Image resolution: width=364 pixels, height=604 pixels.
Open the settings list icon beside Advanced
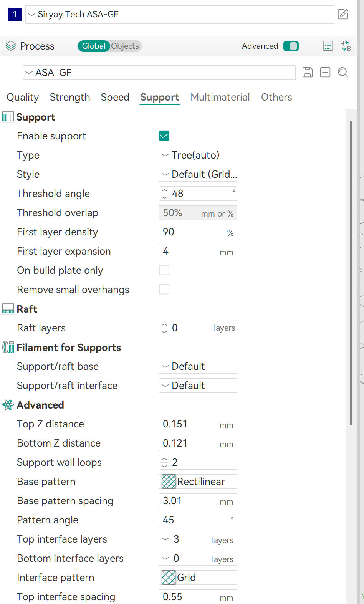(328, 46)
